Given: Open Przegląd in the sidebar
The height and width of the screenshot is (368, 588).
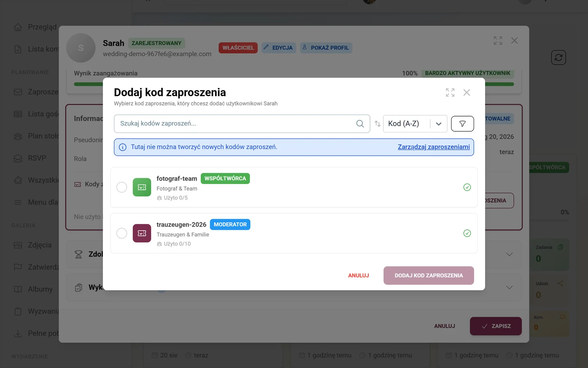Looking at the screenshot, I should pyautogui.click(x=35, y=27).
